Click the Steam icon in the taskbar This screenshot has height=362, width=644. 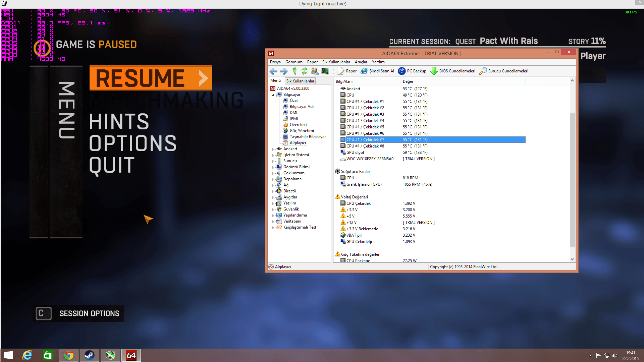coord(90,355)
